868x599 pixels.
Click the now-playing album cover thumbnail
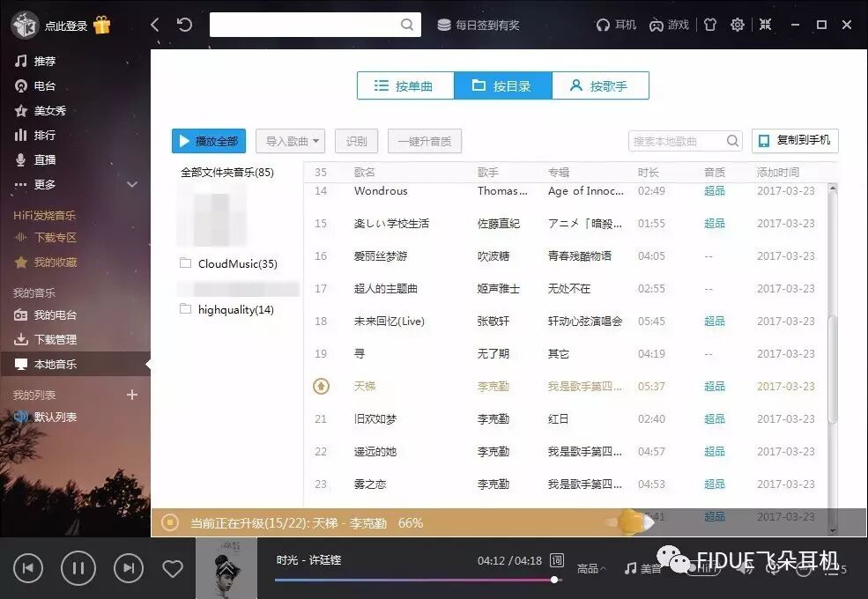pyautogui.click(x=226, y=568)
